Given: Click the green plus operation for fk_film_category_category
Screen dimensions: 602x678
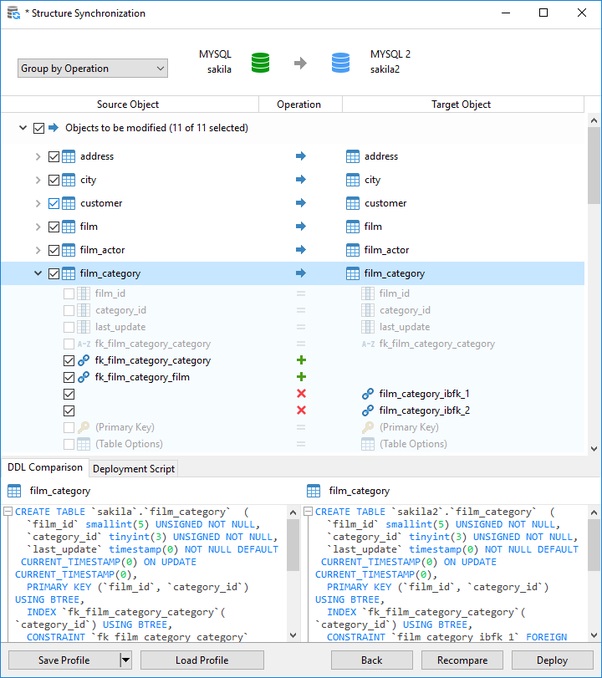Looking at the screenshot, I should point(301,360).
